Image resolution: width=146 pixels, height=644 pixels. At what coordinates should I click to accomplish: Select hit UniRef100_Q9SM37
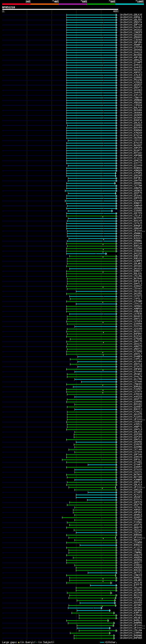[x=131, y=85]
